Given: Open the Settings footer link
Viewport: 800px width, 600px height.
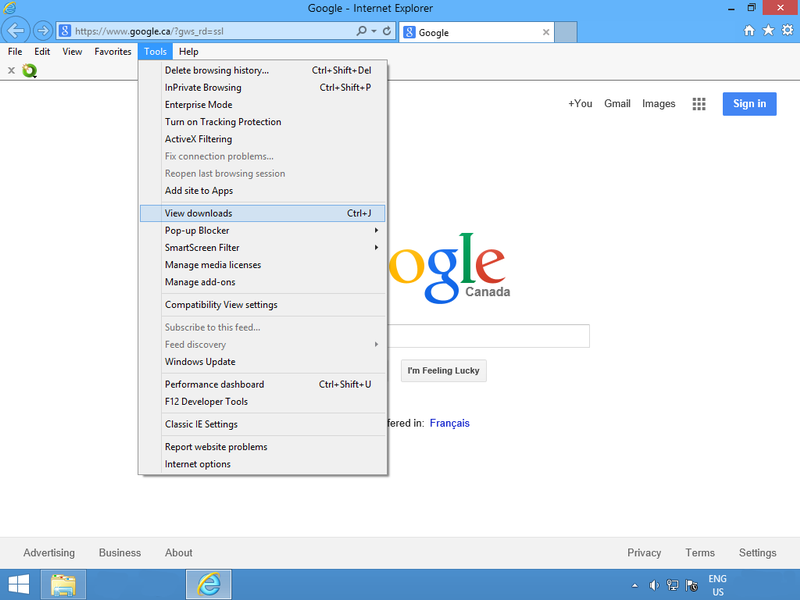Looking at the screenshot, I should (758, 553).
